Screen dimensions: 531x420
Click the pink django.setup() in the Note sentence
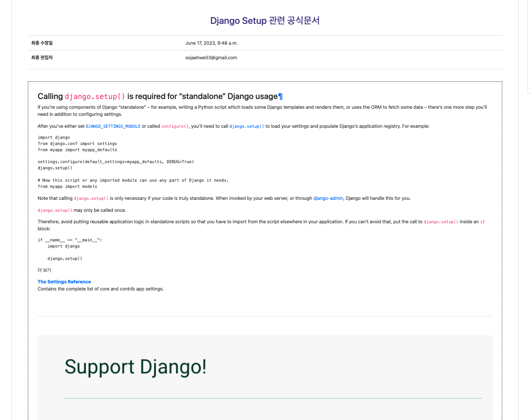(x=91, y=199)
